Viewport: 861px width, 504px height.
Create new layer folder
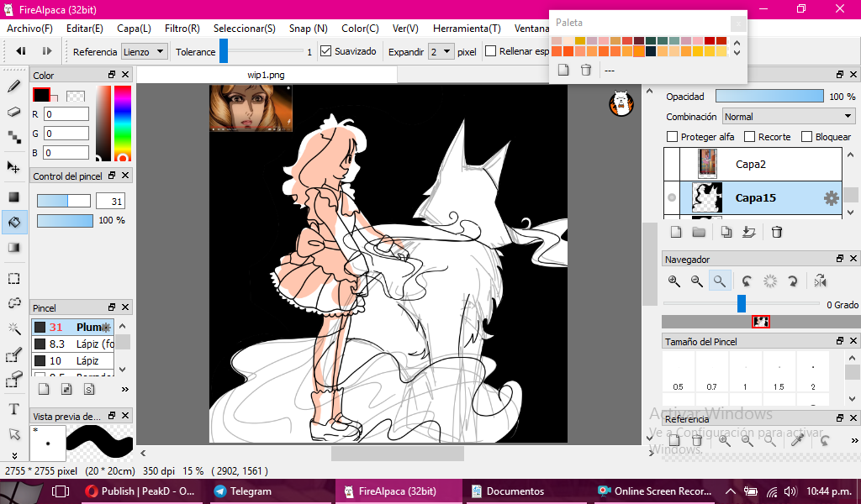tap(699, 232)
